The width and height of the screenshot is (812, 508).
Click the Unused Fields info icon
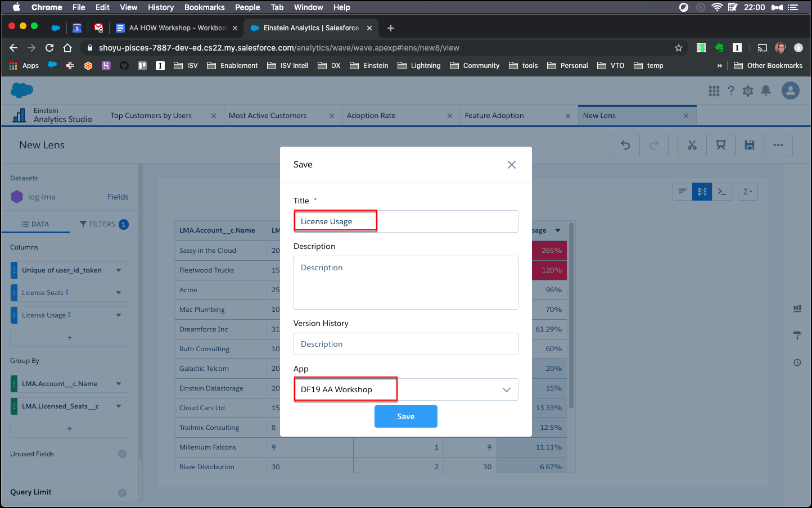(123, 454)
